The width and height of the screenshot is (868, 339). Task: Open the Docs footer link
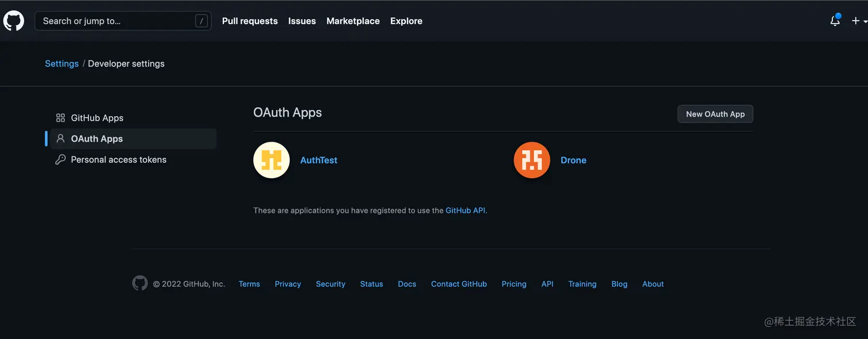point(407,284)
